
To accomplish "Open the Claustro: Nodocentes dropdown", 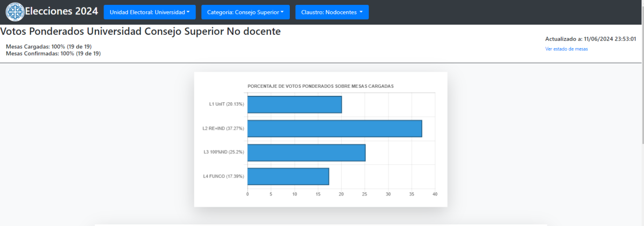I will (332, 12).
